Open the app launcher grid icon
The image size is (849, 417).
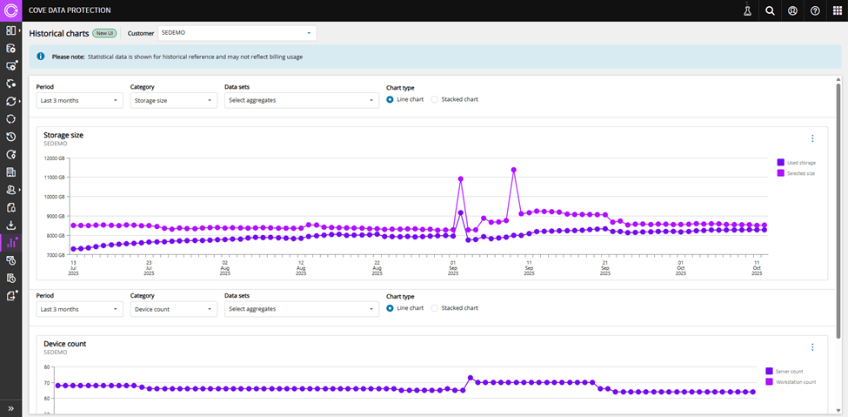838,11
